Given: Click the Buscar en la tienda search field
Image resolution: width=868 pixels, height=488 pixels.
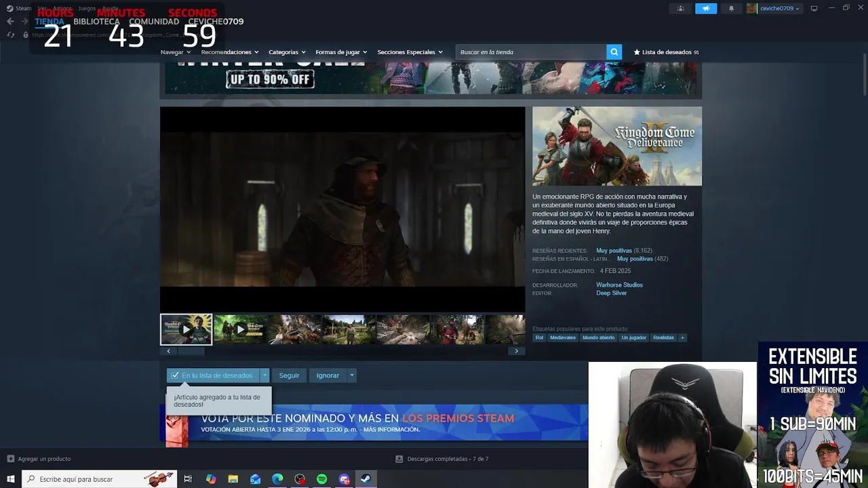Looking at the screenshot, I should click(x=531, y=52).
